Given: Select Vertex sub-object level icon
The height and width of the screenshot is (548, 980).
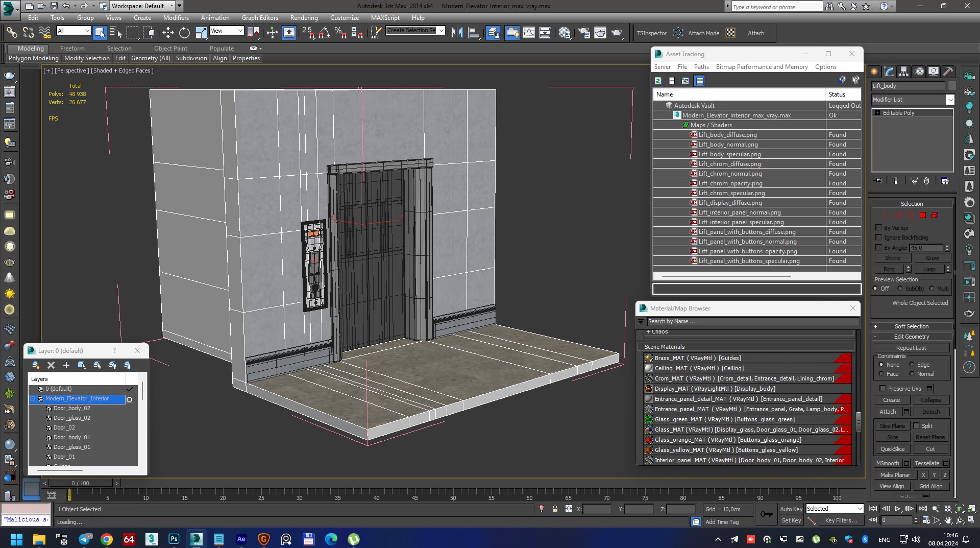Looking at the screenshot, I should click(x=886, y=215).
